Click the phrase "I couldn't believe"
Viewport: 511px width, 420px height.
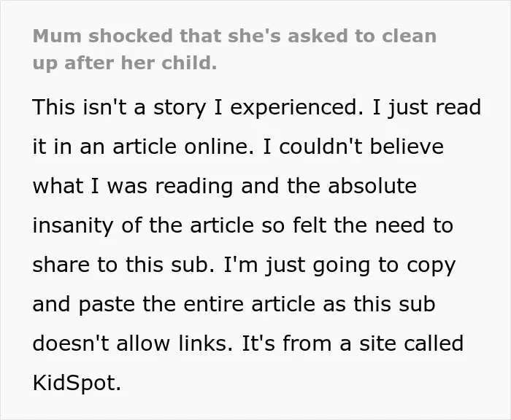(353, 147)
